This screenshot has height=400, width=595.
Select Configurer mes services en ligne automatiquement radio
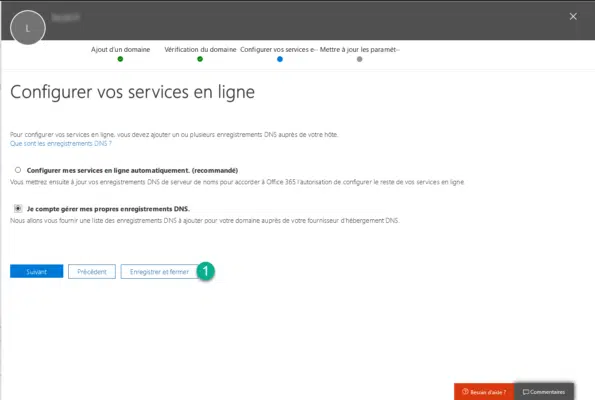point(18,170)
